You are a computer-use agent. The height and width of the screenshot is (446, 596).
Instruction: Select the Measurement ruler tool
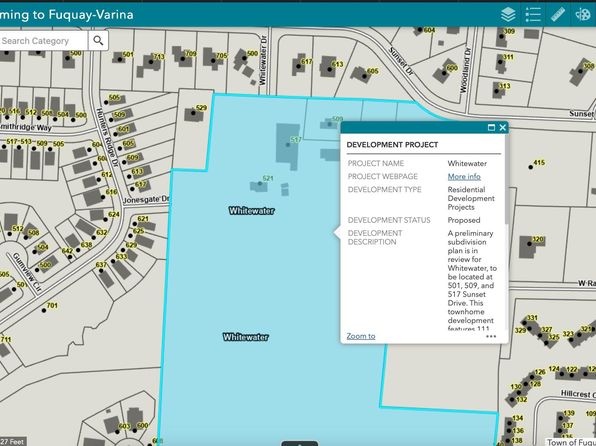pyautogui.click(x=558, y=15)
